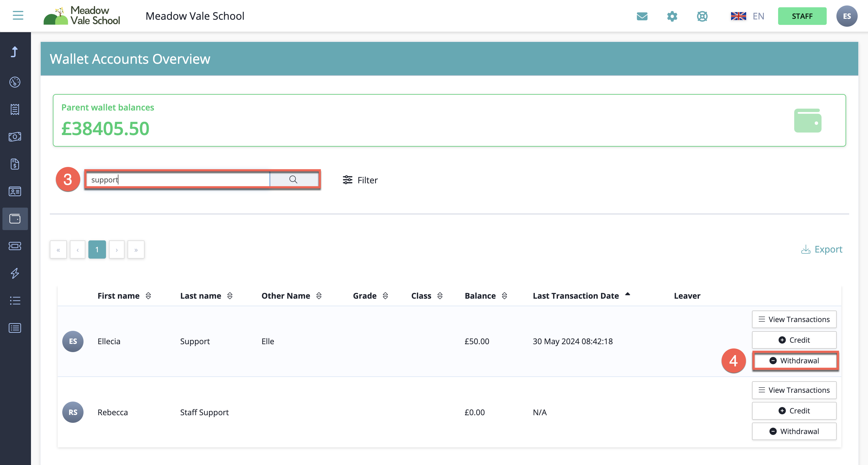Image resolution: width=868 pixels, height=465 pixels.
Task: Select the wallet icon in sidebar
Action: (x=15, y=219)
